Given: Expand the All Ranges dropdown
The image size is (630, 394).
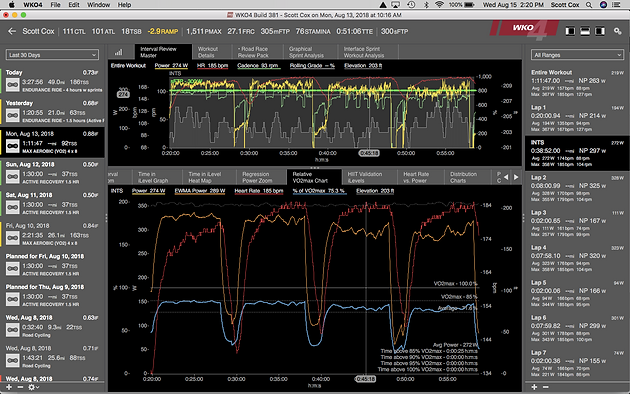Looking at the screenshot, I should pos(577,55).
